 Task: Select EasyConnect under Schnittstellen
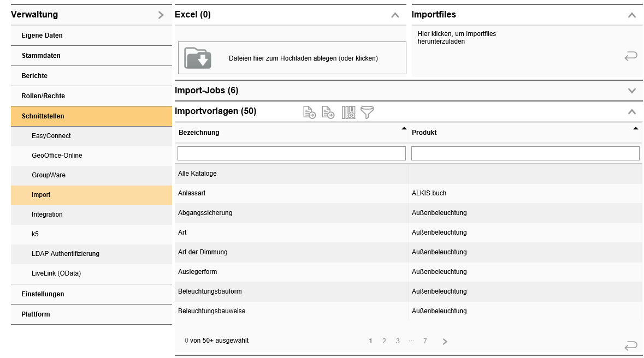pos(51,136)
